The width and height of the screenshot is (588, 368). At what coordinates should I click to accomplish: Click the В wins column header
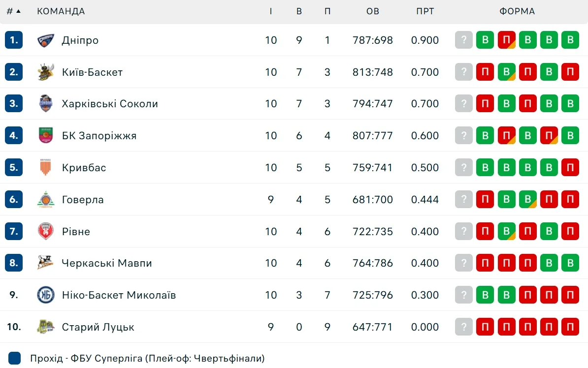tap(299, 11)
